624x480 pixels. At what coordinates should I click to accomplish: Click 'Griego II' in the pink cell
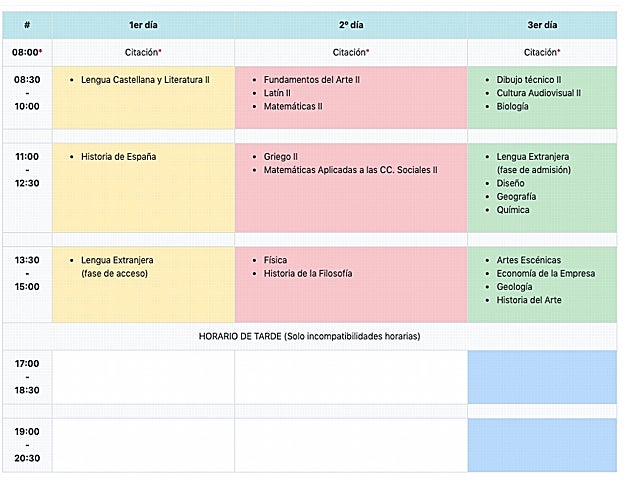coord(281,157)
